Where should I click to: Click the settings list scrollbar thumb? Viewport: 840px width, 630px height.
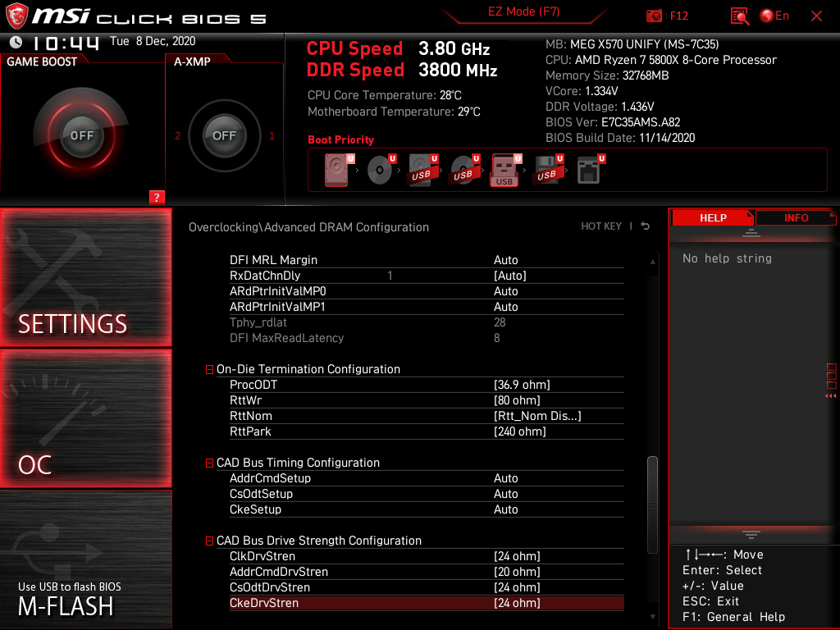652,504
